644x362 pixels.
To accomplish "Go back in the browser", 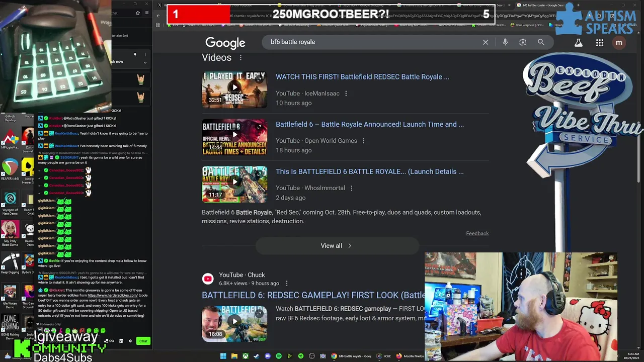I will point(158,16).
